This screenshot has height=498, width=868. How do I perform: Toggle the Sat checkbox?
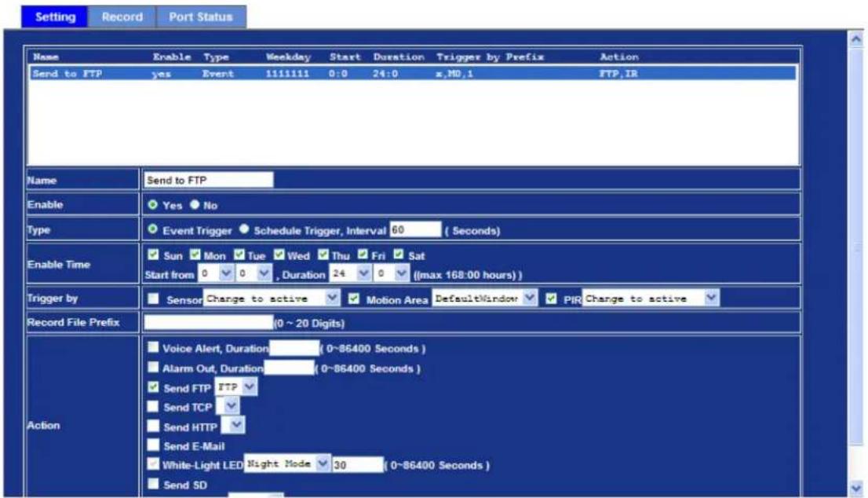(x=399, y=254)
